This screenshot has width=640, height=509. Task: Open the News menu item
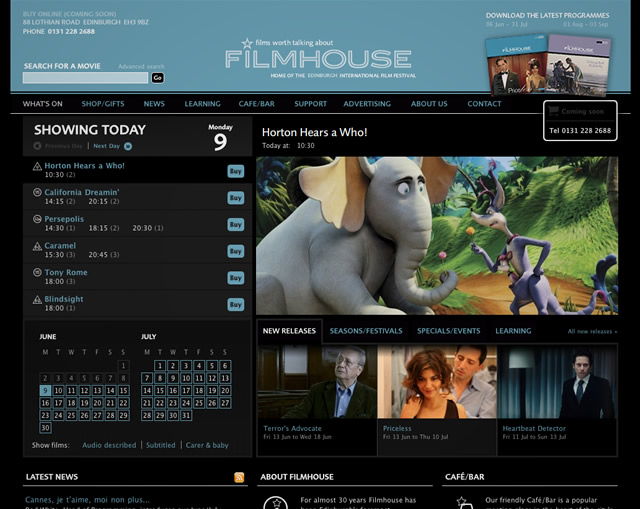pos(154,104)
